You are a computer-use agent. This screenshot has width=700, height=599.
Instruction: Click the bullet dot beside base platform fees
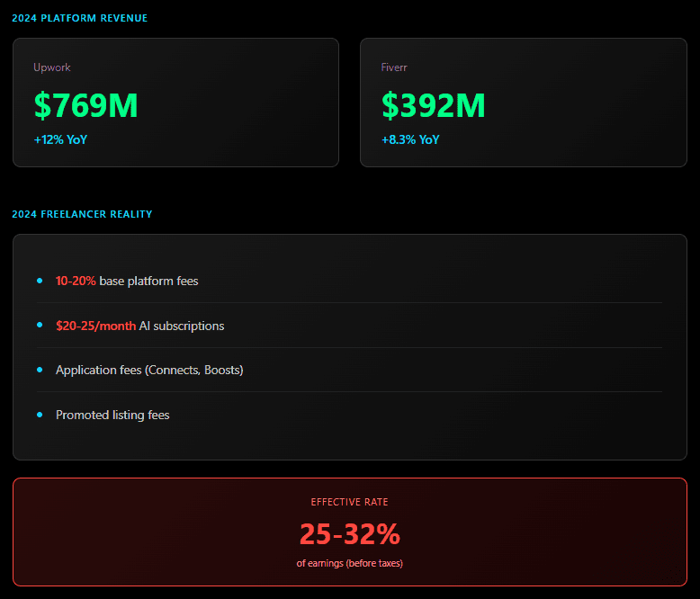click(x=40, y=281)
